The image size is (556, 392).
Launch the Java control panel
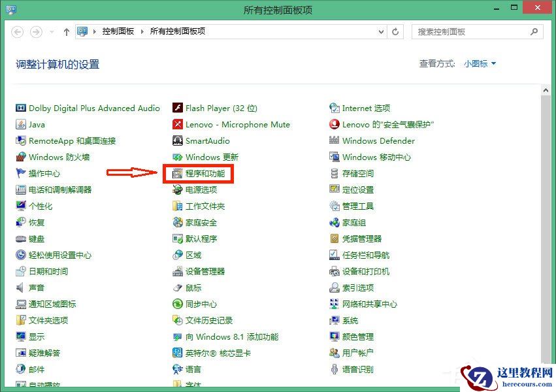[37, 124]
